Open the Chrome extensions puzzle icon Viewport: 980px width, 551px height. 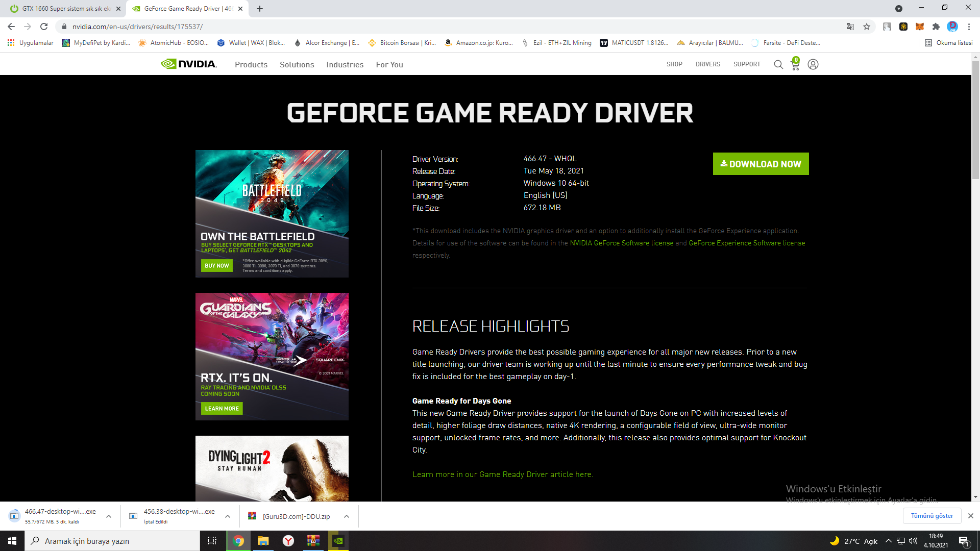(x=936, y=27)
